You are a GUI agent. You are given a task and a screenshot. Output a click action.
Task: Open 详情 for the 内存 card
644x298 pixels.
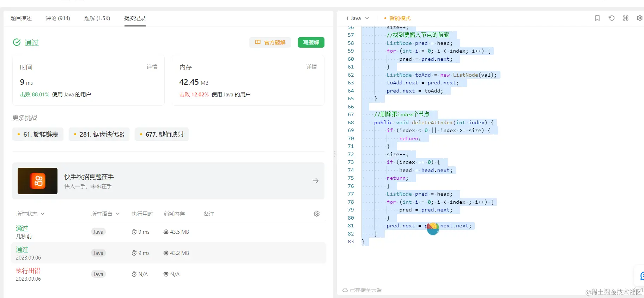pyautogui.click(x=311, y=67)
